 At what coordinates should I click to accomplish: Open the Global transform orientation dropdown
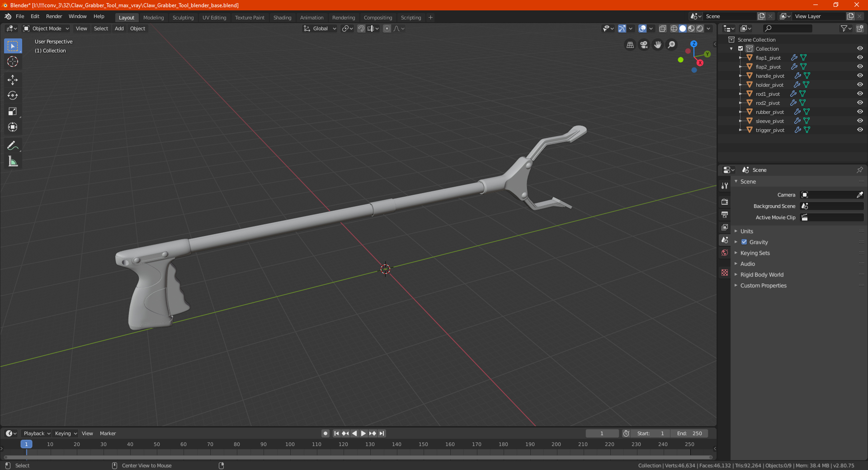(320, 28)
